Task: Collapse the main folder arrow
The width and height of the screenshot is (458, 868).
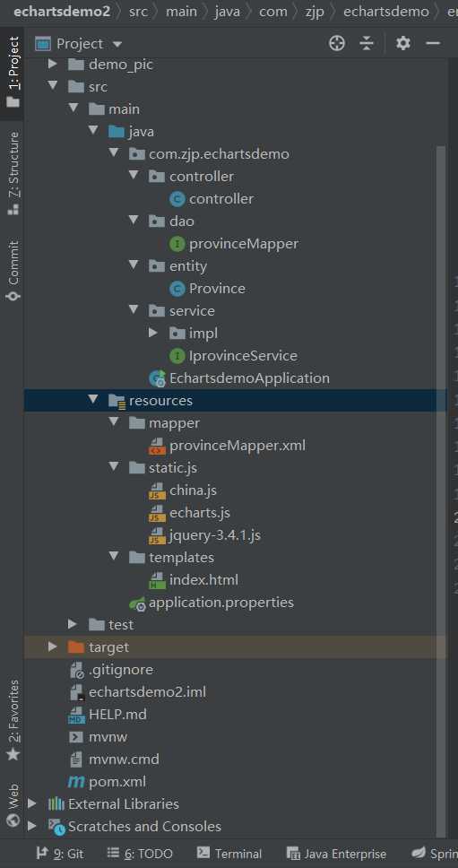Action: point(73,109)
